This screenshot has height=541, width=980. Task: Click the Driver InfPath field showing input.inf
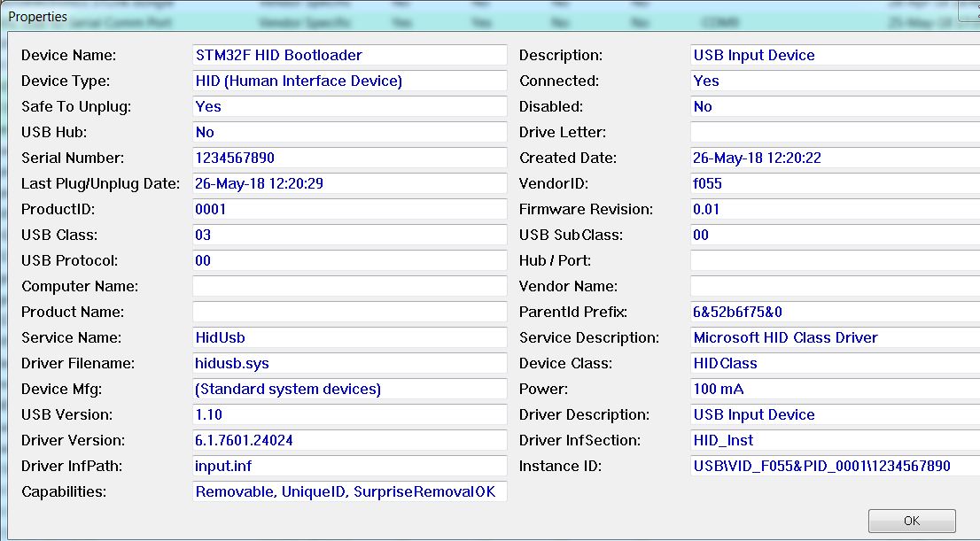point(348,466)
